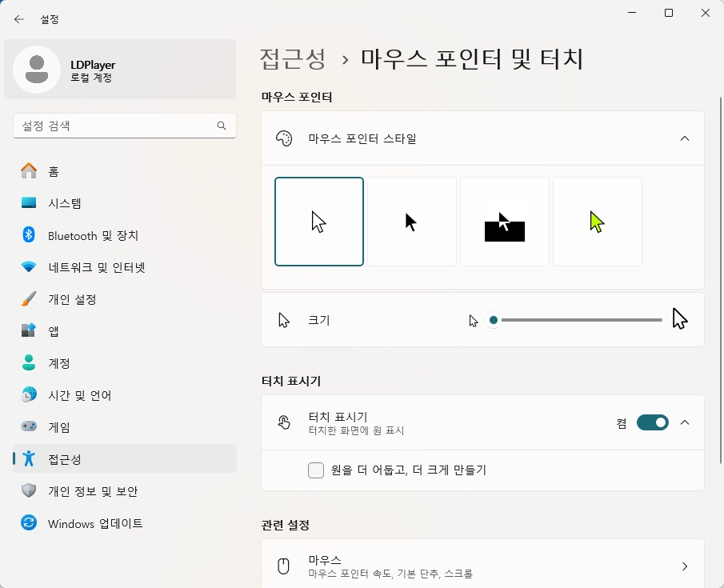The height and width of the screenshot is (588, 724).
Task: Select the black mouse pointer style
Action: (x=412, y=222)
